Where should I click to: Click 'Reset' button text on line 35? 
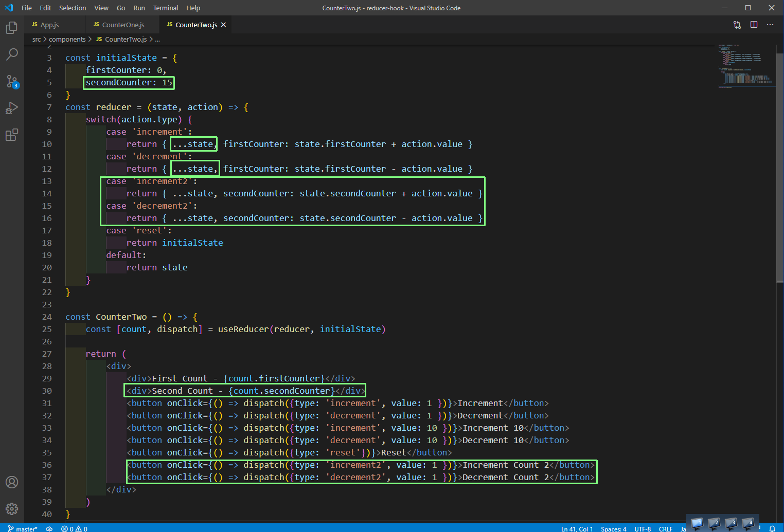(x=394, y=452)
